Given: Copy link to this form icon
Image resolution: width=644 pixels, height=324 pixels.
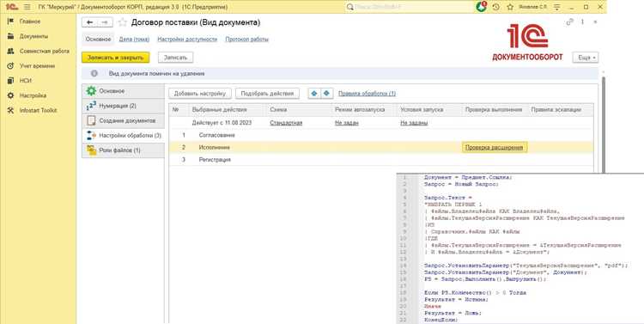Looking at the screenshot, I should (569, 22).
